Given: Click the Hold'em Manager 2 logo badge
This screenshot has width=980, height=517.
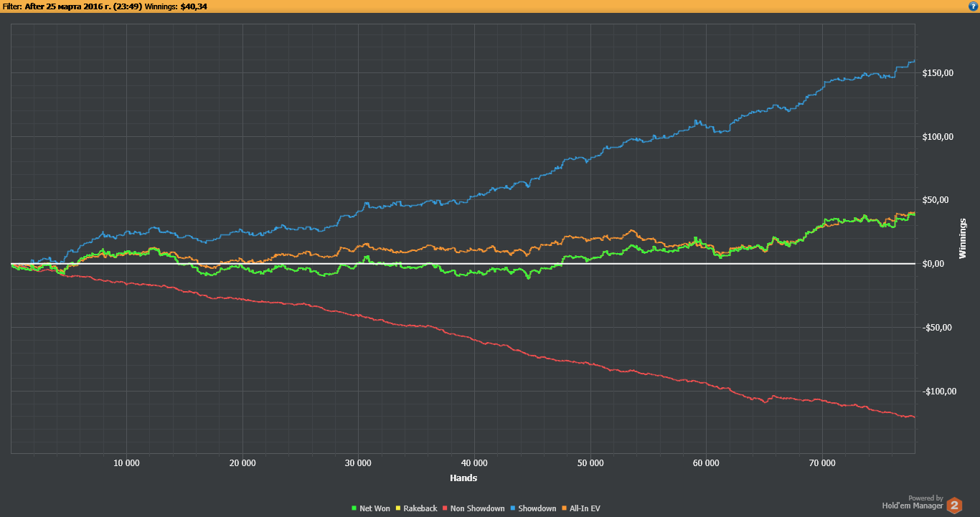Looking at the screenshot, I should click(954, 505).
